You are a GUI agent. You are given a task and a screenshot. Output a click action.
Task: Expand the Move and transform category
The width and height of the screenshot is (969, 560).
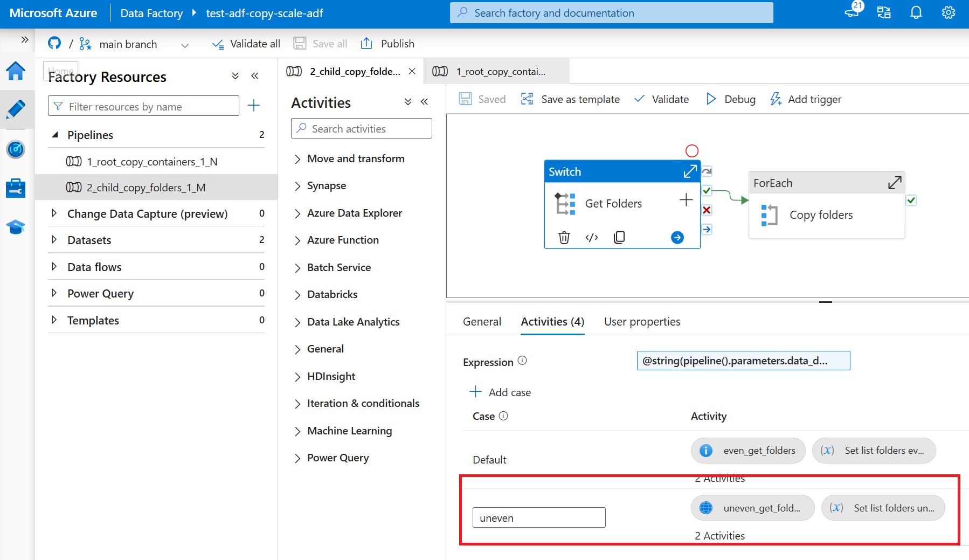297,159
